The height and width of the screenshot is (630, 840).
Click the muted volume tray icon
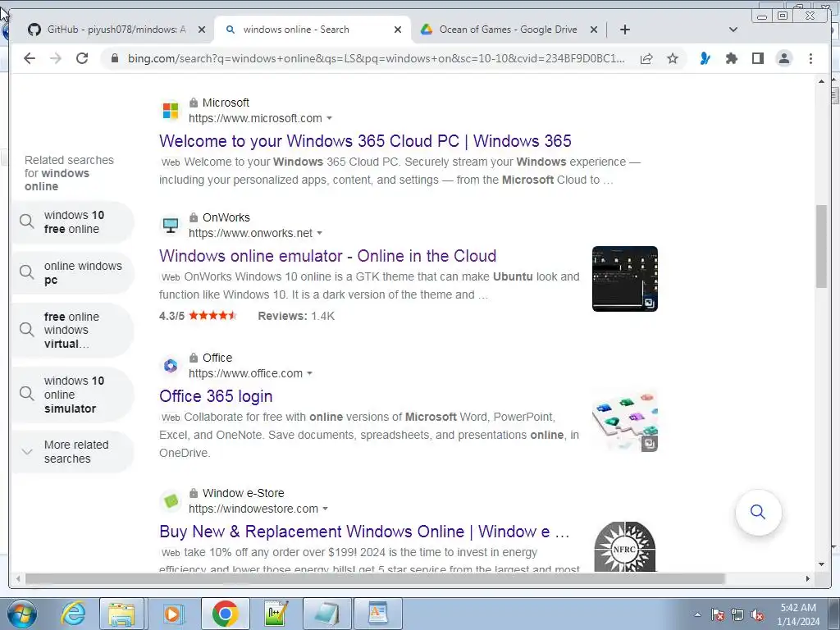tap(757, 615)
